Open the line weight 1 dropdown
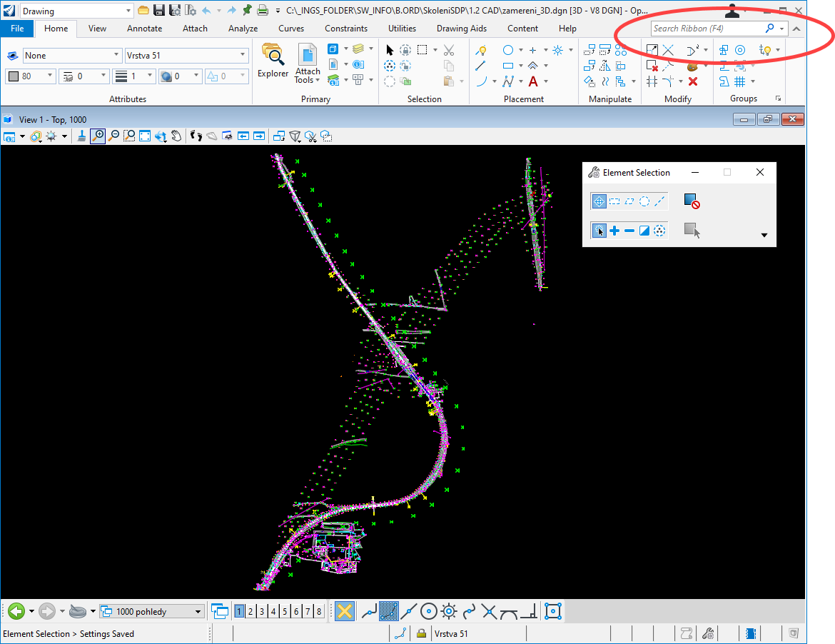The height and width of the screenshot is (644, 835). pos(134,76)
